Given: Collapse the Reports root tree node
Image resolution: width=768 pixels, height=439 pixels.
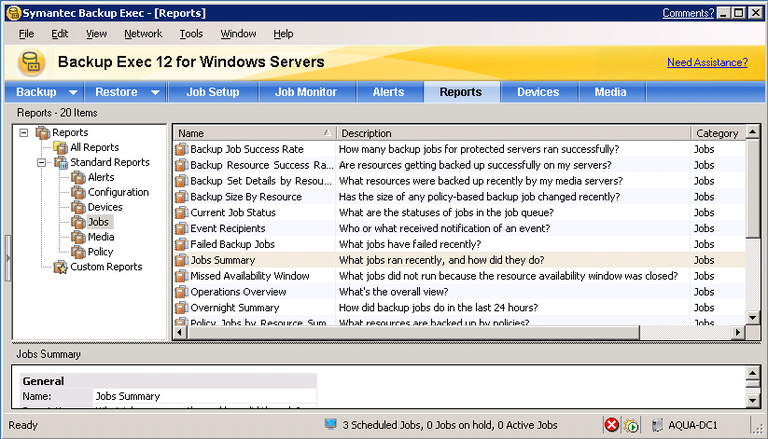Looking at the screenshot, I should point(24,132).
